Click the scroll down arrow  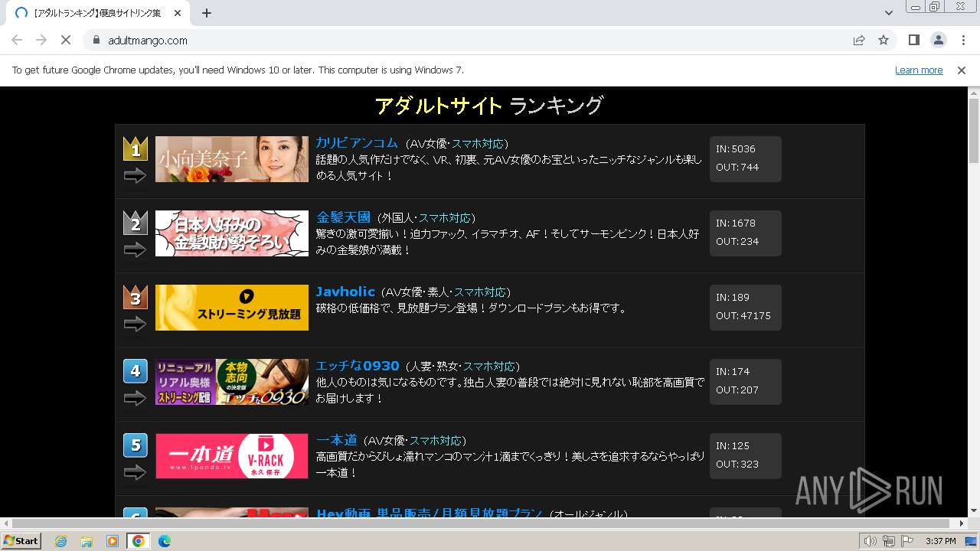973,510
